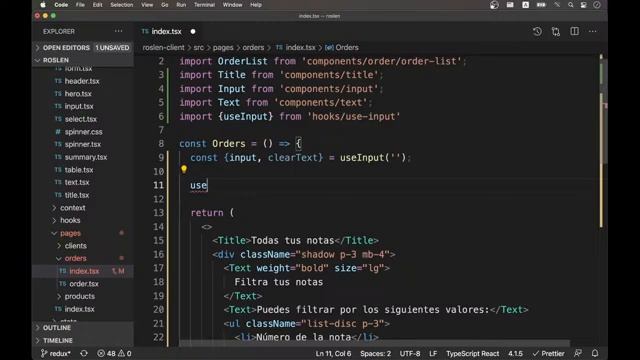The height and width of the screenshot is (360, 640).
Task: Open macOS Control Center icon
Action: click(584, 5)
